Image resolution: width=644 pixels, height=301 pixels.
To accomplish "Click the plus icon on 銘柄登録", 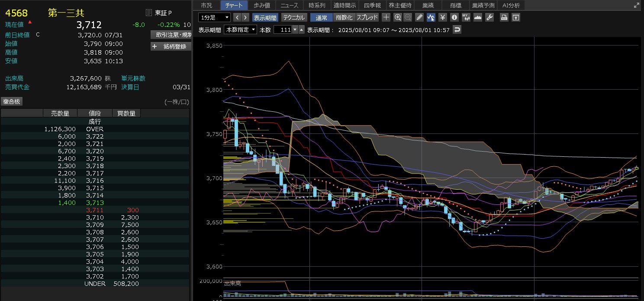I will pyautogui.click(x=155, y=46).
